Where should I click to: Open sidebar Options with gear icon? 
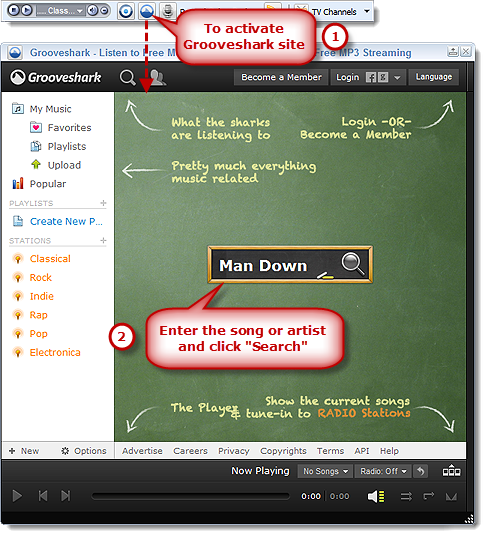[84, 451]
